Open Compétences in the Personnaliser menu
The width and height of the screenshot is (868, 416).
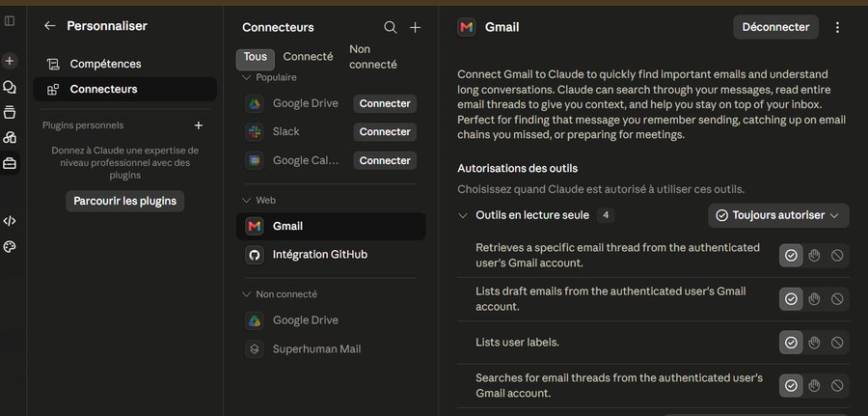125,65
